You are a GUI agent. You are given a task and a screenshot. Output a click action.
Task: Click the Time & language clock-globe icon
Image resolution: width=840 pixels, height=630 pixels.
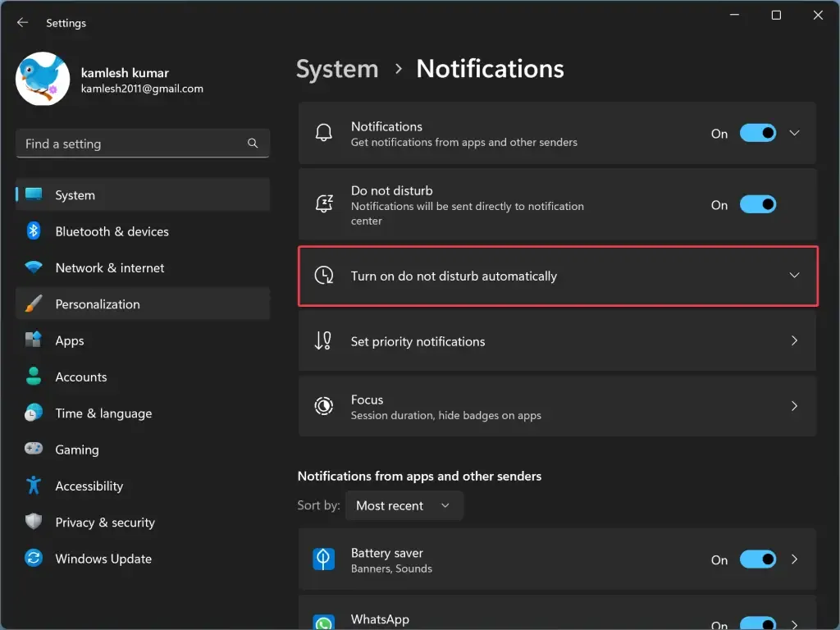pos(34,413)
